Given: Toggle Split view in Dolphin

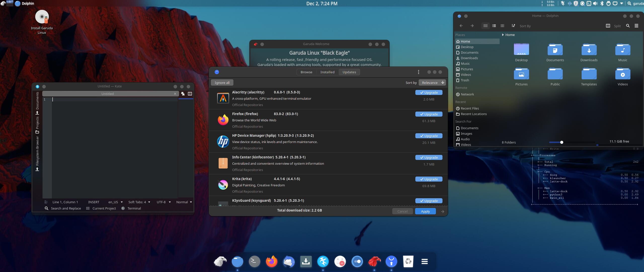Looking at the screenshot, I should [608, 26].
